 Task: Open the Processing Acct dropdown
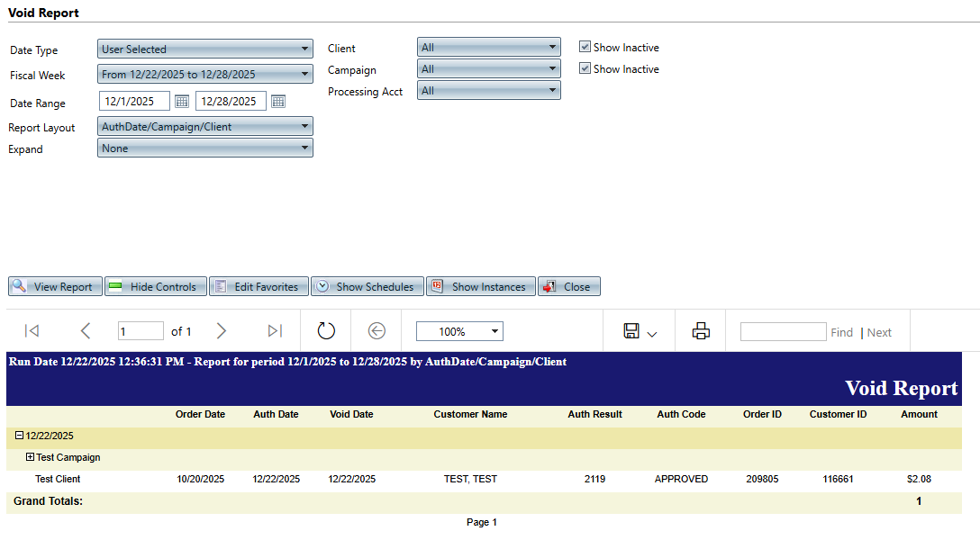488,91
